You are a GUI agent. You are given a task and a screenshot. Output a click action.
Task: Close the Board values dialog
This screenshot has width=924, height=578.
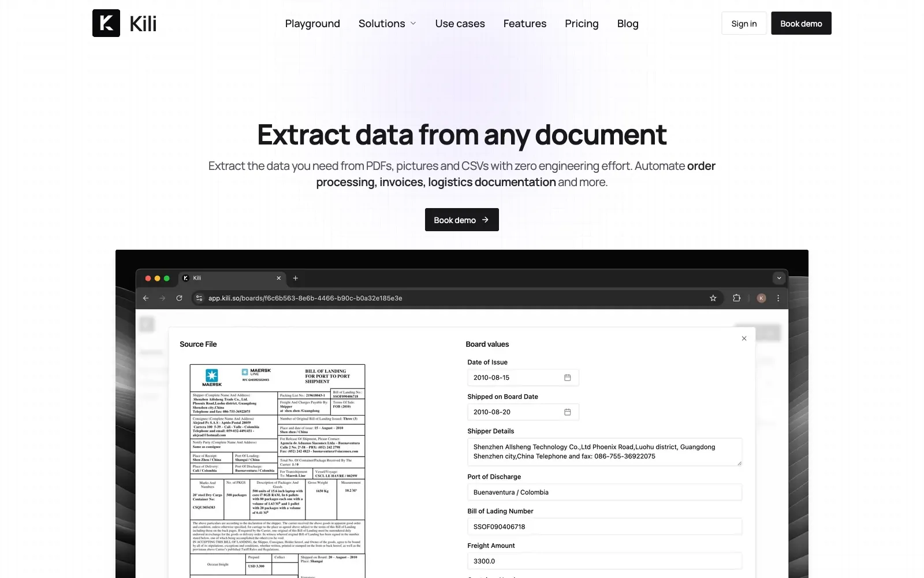click(x=744, y=338)
